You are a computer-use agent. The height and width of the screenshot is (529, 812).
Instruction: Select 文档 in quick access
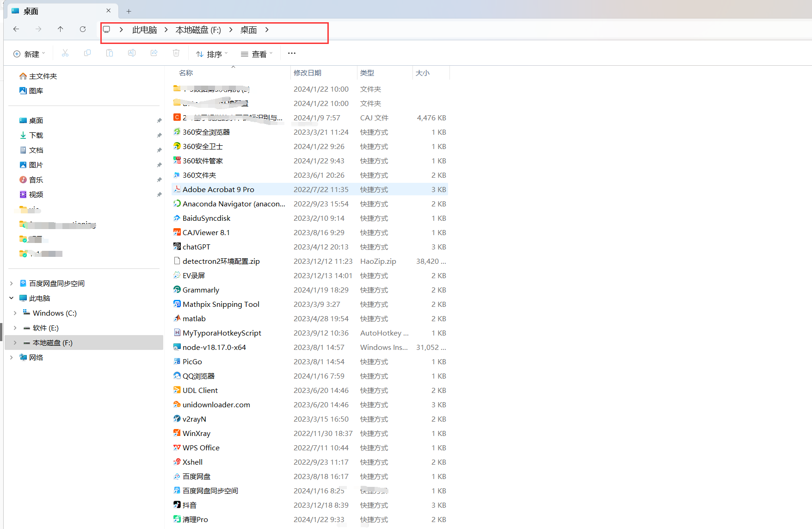[31, 150]
